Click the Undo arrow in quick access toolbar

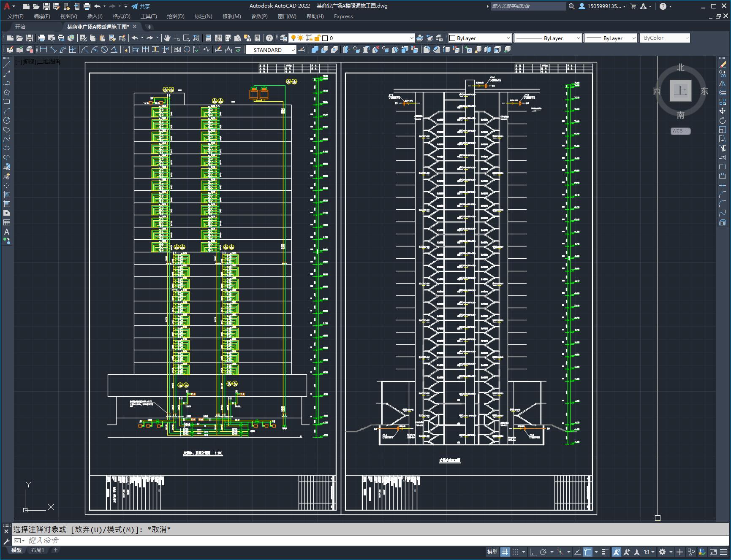click(x=97, y=6)
